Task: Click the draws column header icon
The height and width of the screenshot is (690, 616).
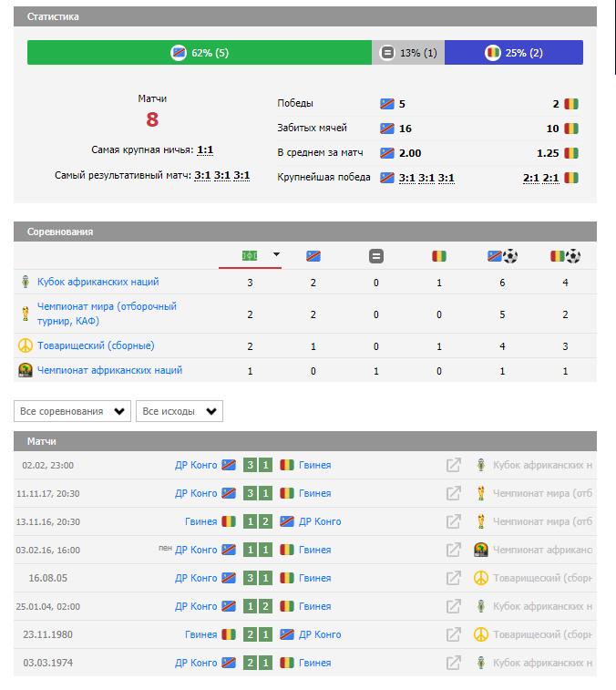Action: pos(376,257)
